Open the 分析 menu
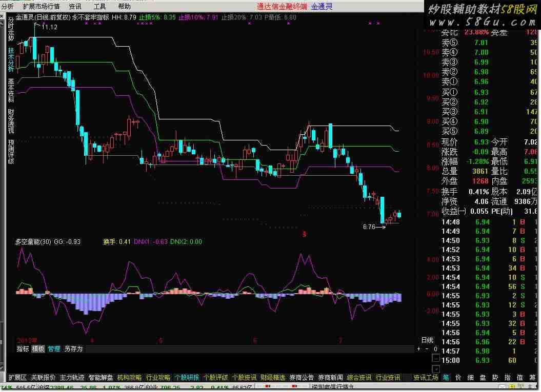541x392 pixels. click(7, 6)
